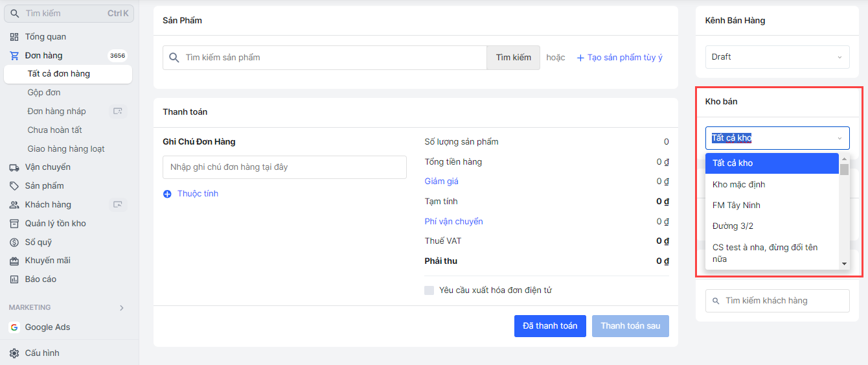Choose Kho mặc định from warehouse list
This screenshot has height=365, width=868.
point(738,184)
